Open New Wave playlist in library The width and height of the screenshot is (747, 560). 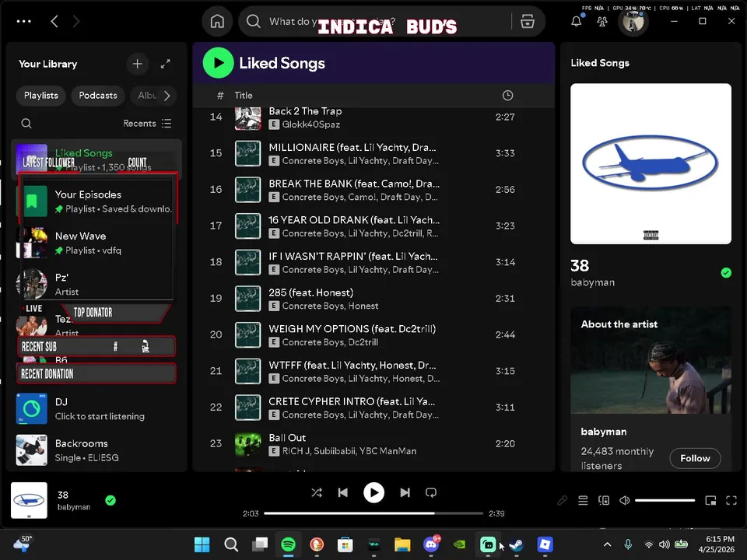pyautogui.click(x=96, y=243)
